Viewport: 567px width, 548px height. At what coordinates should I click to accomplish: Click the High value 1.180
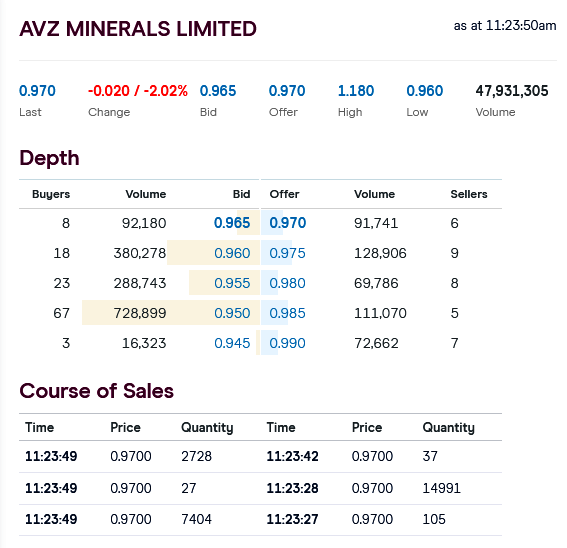coord(356,91)
